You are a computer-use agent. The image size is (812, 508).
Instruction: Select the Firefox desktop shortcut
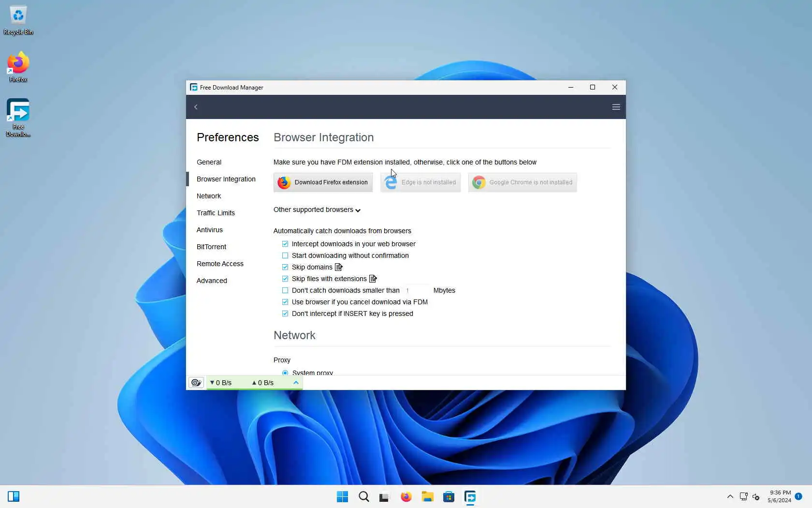tap(18, 67)
